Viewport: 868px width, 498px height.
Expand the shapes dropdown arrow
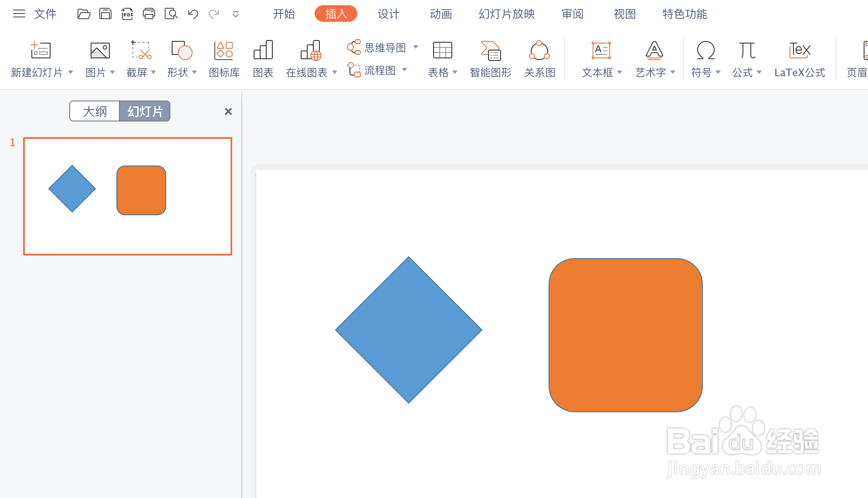194,72
